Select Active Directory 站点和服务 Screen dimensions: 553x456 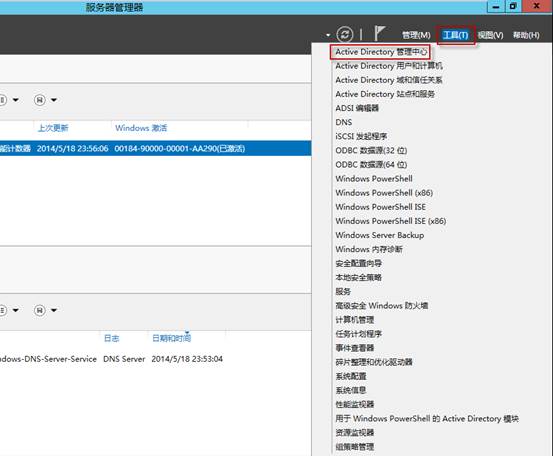[385, 94]
